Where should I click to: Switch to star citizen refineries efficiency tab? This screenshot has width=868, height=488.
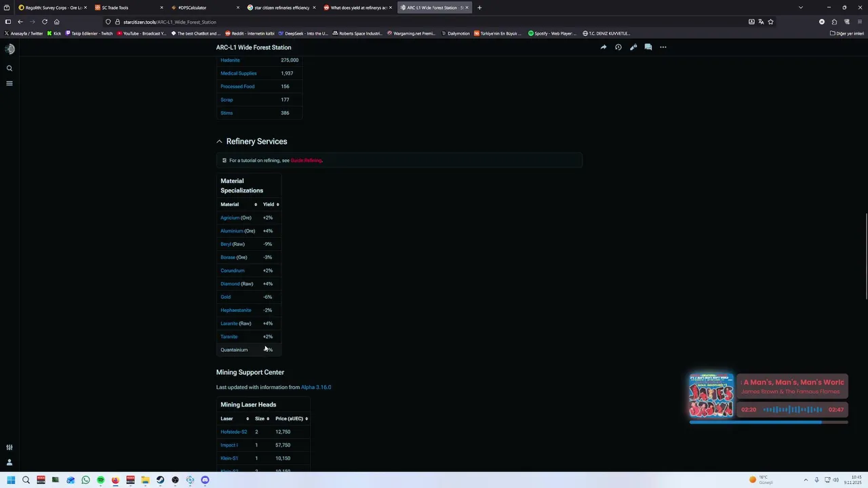click(281, 7)
